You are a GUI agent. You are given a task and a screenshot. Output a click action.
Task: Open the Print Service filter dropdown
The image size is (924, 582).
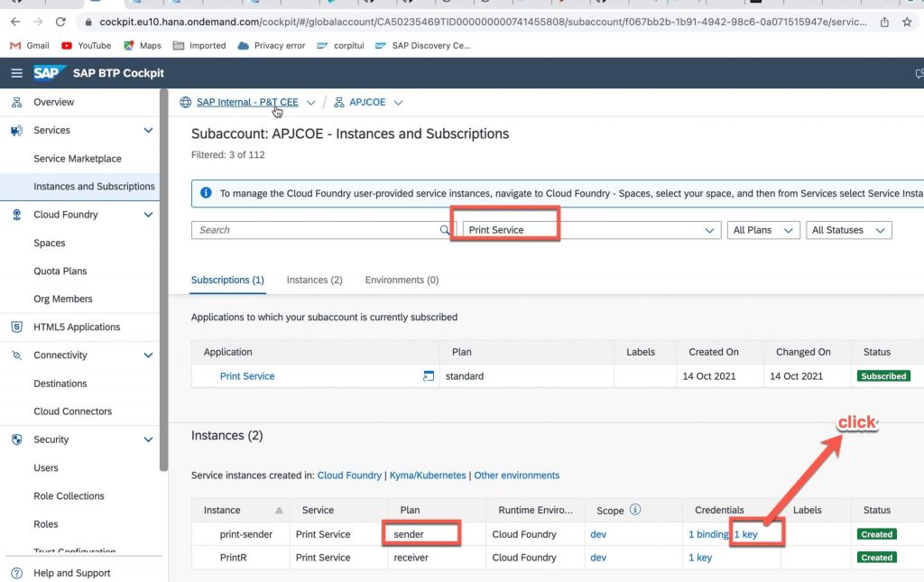[x=709, y=230]
